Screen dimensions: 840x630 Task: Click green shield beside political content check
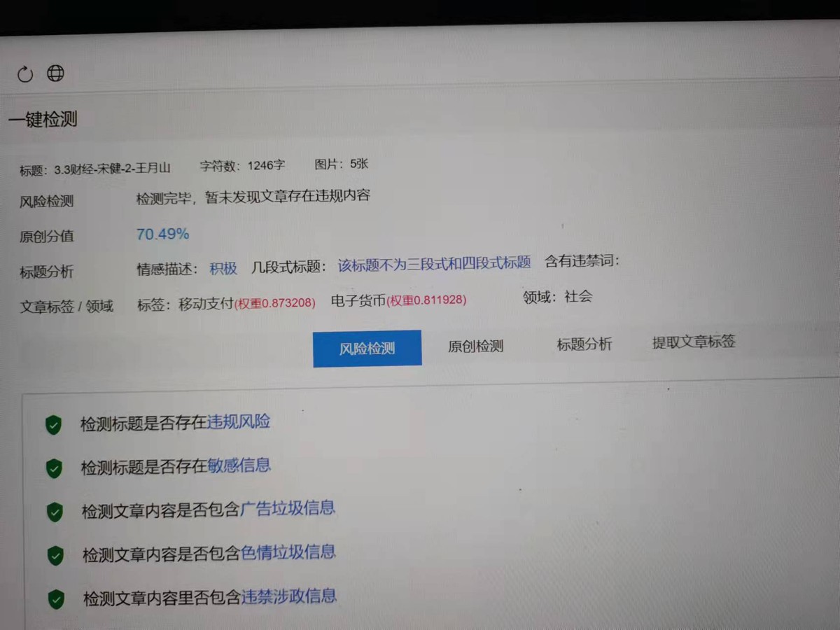(55, 597)
